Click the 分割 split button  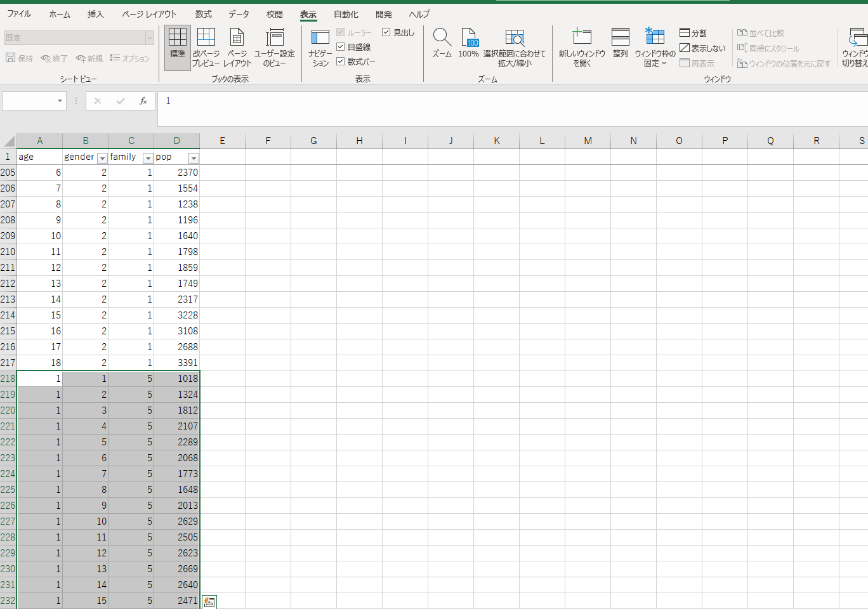(x=694, y=33)
